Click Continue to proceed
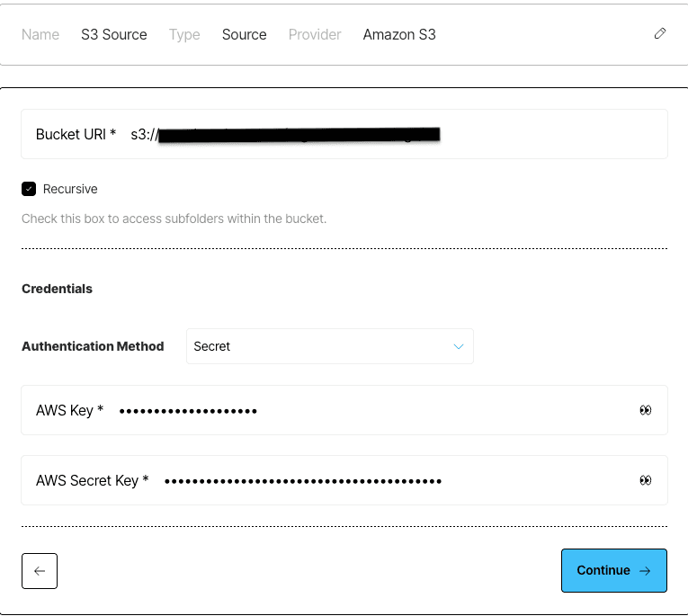Image resolution: width=688 pixels, height=616 pixels. coord(614,570)
